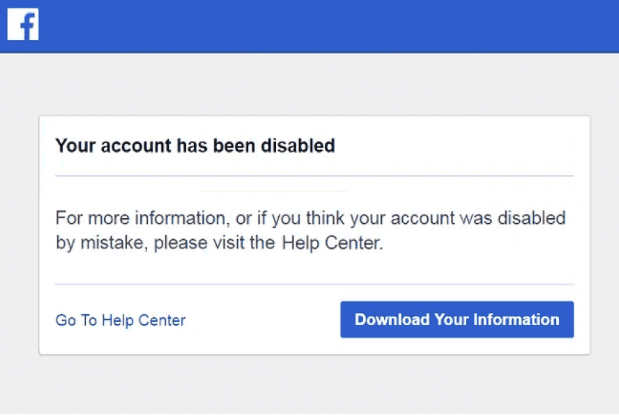Click the "Your account has been disabled" heading
Viewport: 619px width, 417px height.
194,146
